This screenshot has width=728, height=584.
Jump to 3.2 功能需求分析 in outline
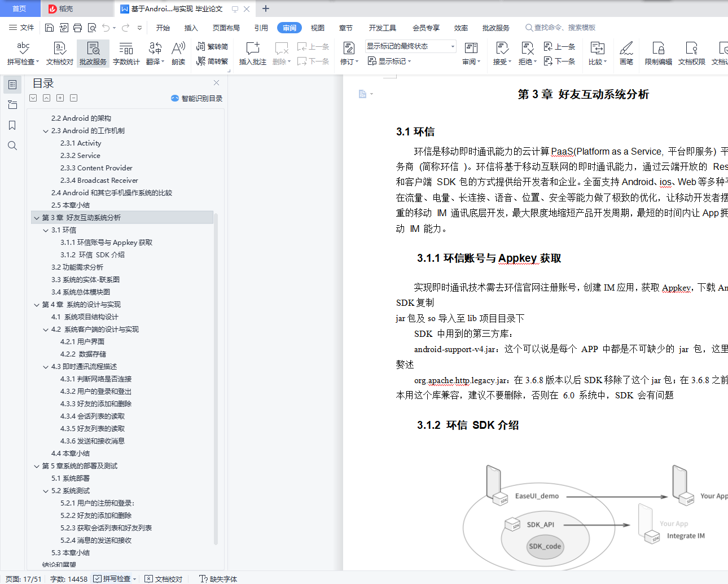click(x=77, y=267)
